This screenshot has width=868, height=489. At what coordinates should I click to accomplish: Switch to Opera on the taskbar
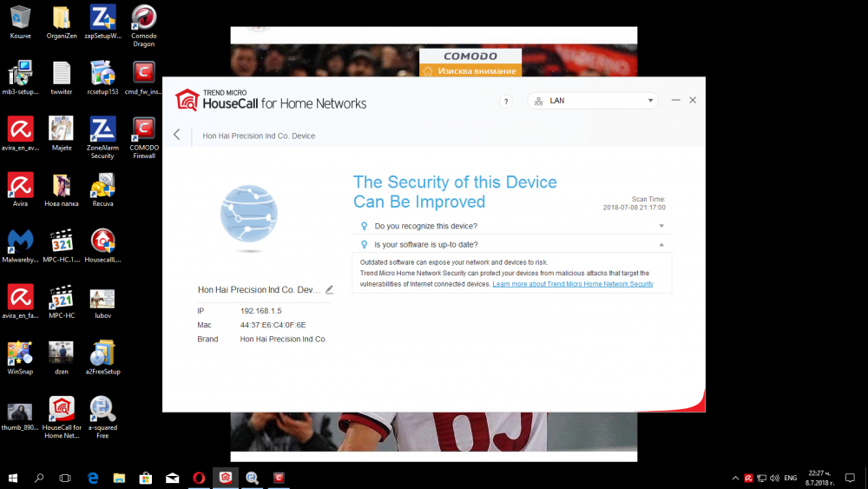tap(199, 478)
